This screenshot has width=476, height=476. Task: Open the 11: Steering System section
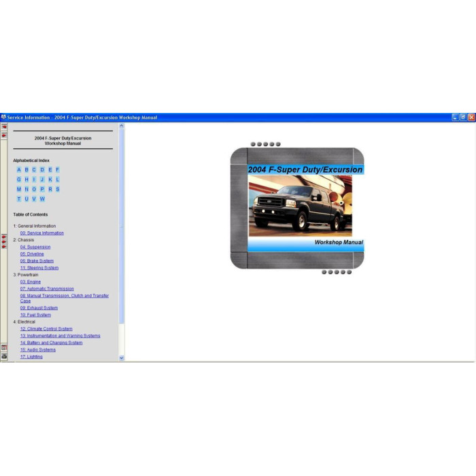tap(39, 268)
